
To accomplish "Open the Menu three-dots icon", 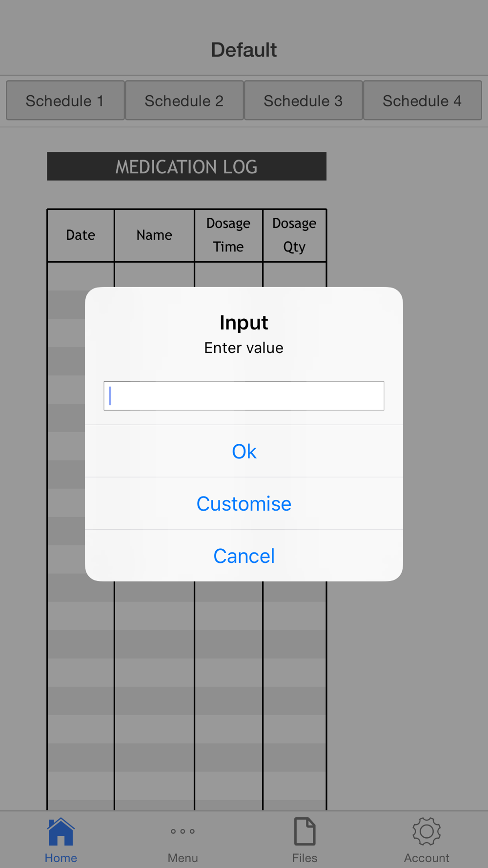I will (183, 831).
